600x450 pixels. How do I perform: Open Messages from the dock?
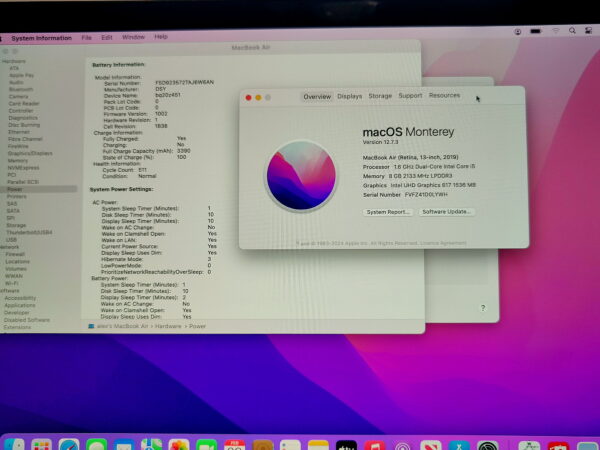pos(96,445)
